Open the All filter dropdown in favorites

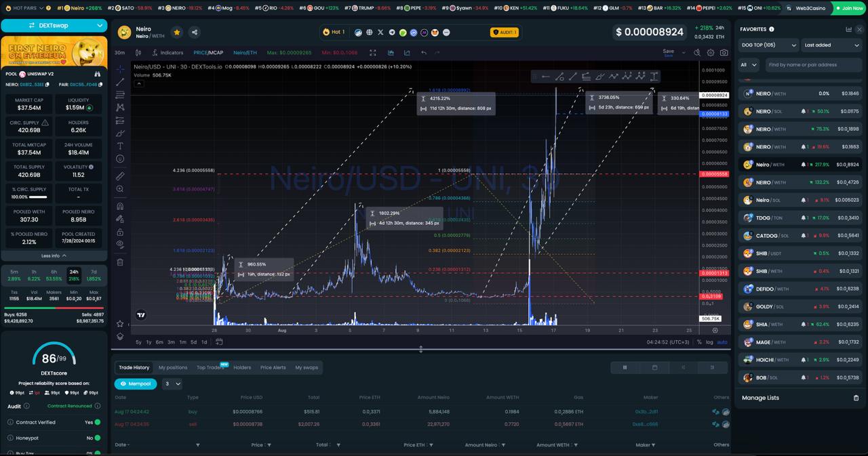[x=749, y=65]
